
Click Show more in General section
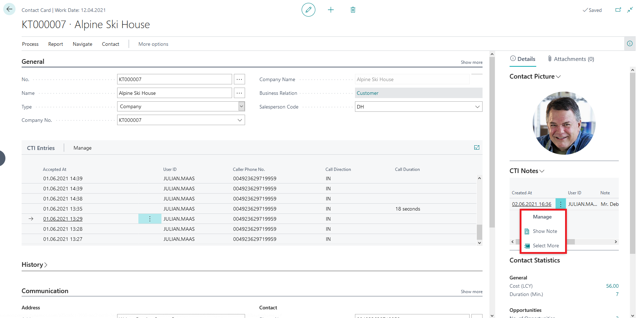coord(471,62)
